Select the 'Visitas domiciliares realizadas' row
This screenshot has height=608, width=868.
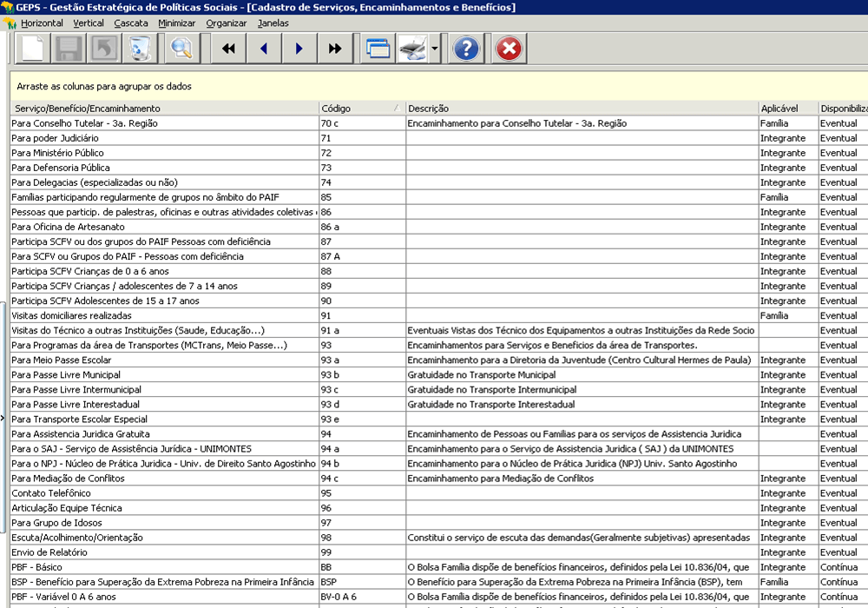coord(439,315)
